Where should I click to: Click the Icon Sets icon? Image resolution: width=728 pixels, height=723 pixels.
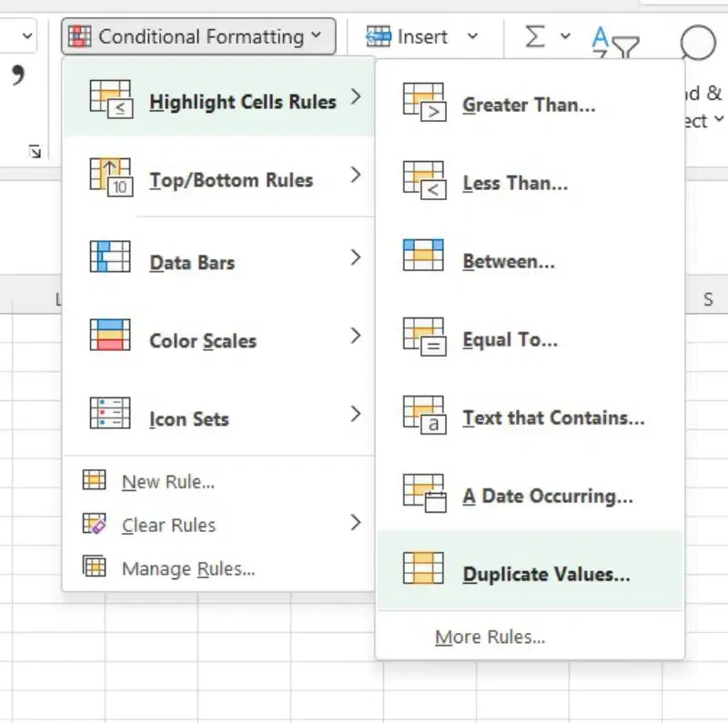click(110, 416)
